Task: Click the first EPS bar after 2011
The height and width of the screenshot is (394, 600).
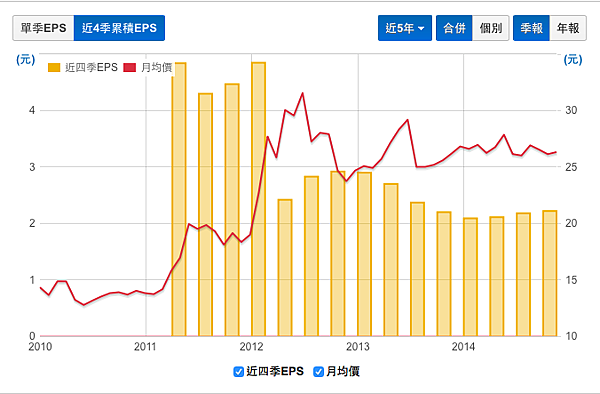Action: 179,199
